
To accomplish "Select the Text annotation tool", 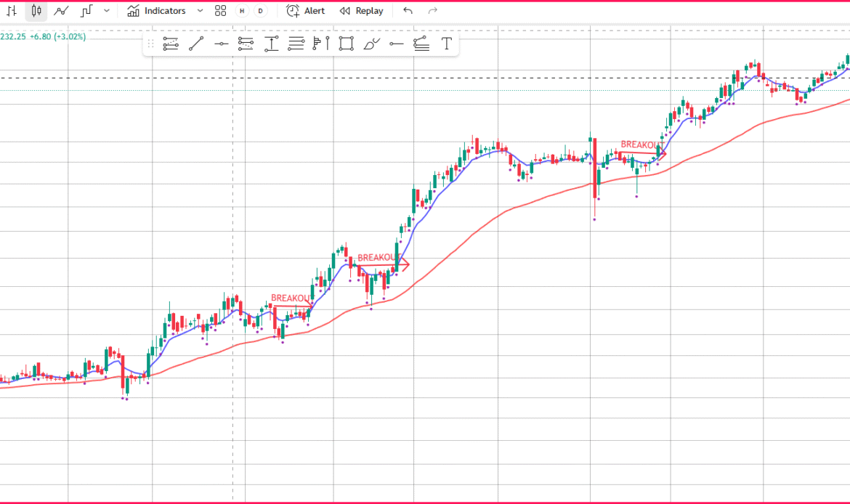I will click(x=447, y=44).
